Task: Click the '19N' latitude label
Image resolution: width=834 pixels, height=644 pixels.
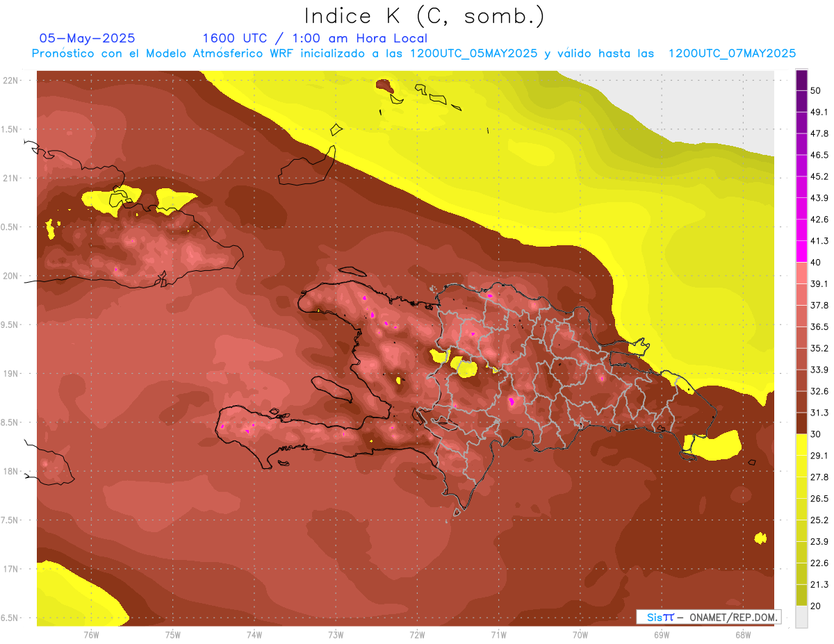Action: point(12,374)
